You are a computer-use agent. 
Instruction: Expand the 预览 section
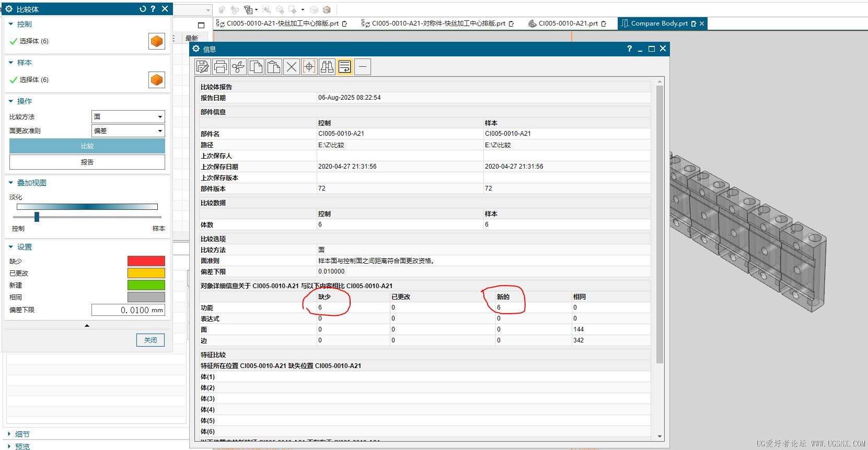9,446
